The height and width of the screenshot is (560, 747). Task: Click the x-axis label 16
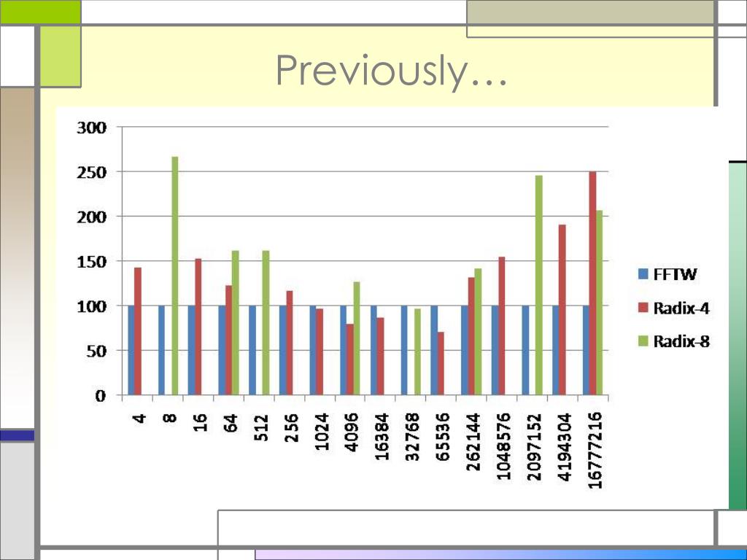tap(200, 423)
